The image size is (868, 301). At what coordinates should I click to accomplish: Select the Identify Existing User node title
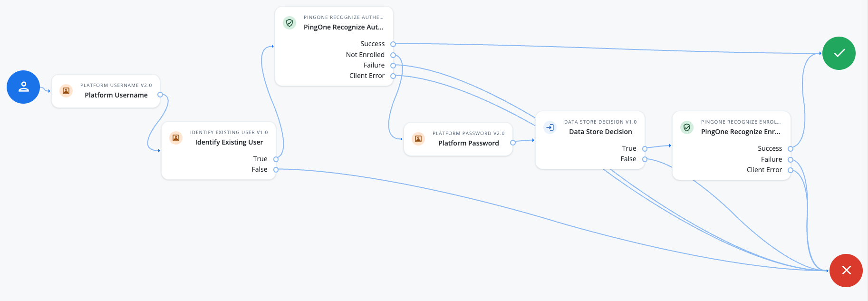click(x=229, y=142)
